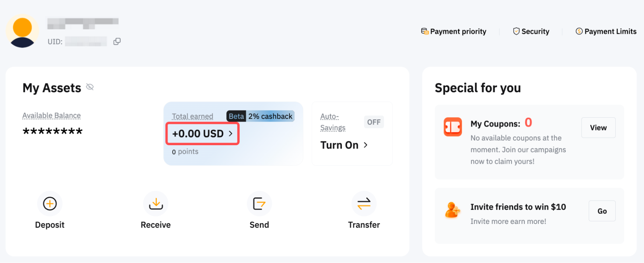
Task: Click the Deposit plus icon
Action: (50, 204)
